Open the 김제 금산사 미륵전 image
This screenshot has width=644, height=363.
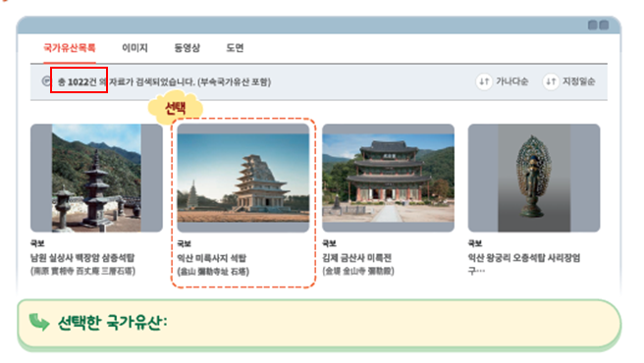[388, 178]
